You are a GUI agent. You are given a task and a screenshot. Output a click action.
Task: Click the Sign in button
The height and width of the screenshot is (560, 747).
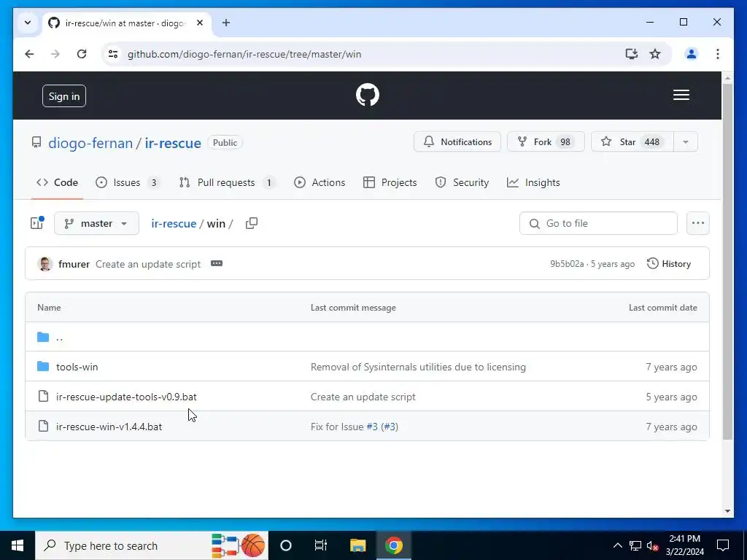click(x=64, y=96)
